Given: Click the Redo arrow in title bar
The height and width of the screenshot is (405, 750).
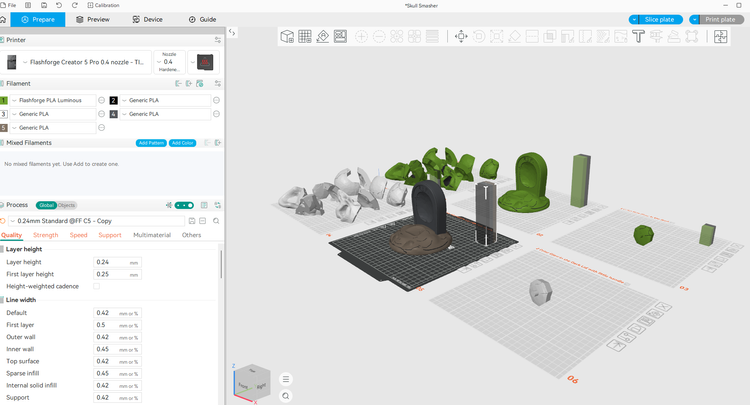Looking at the screenshot, I should coord(74,5).
